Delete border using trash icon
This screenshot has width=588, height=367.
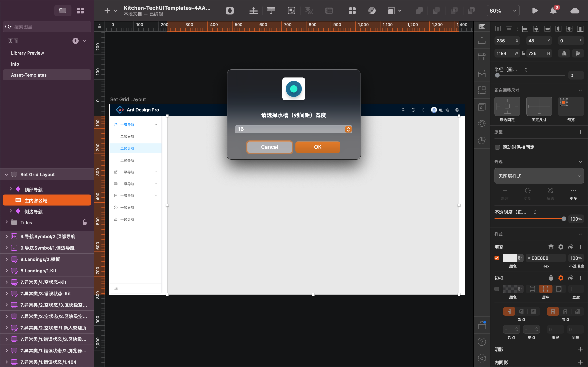coord(551,278)
